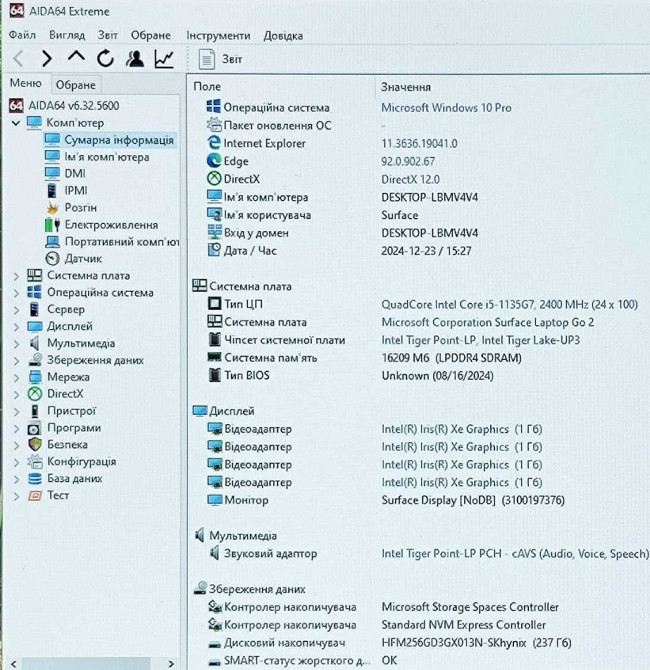Image resolution: width=650 pixels, height=670 pixels.
Task: Open the user profile icon in toolbar
Action: pos(135,59)
